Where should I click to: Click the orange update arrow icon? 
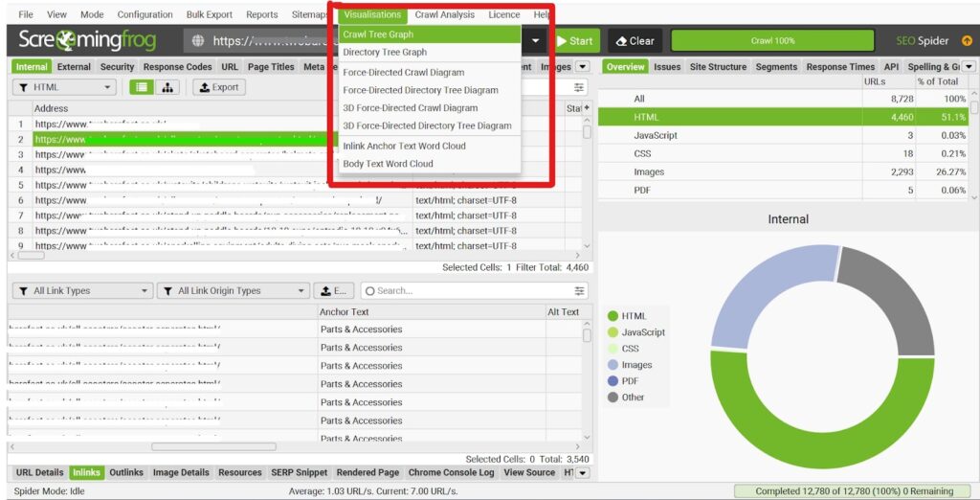pyautogui.click(x=967, y=41)
